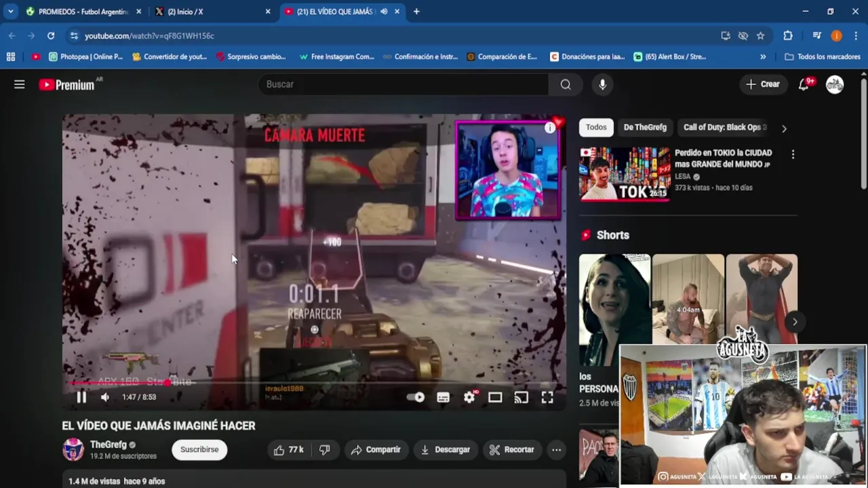Go back in browser history
868x488 pixels.
12,35
